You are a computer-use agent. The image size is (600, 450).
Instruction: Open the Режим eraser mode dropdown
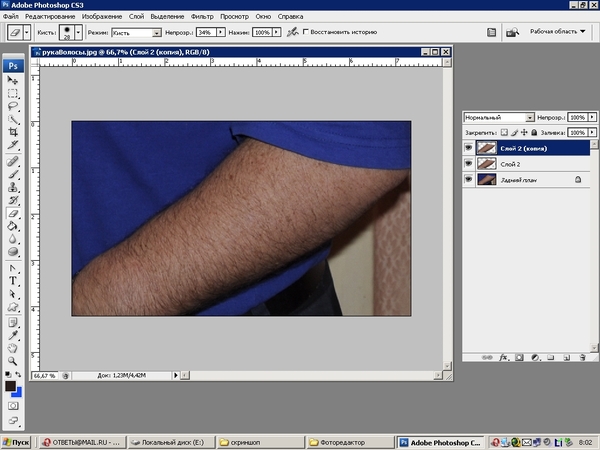coord(137,32)
